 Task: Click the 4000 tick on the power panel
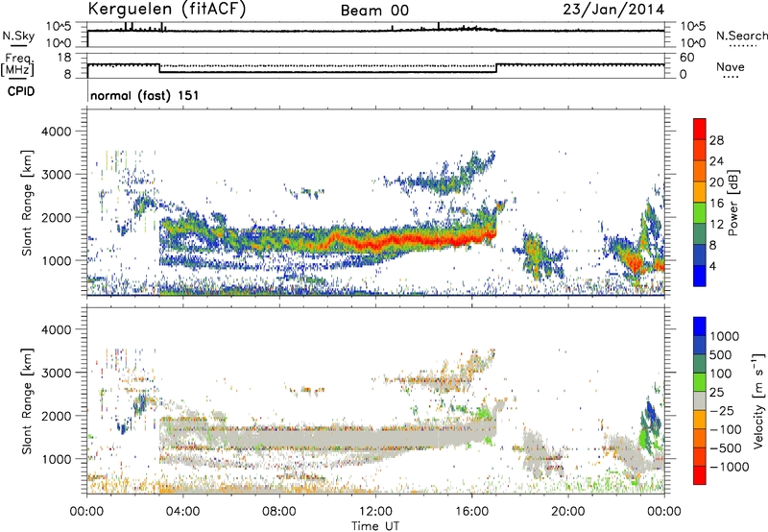pos(56,132)
